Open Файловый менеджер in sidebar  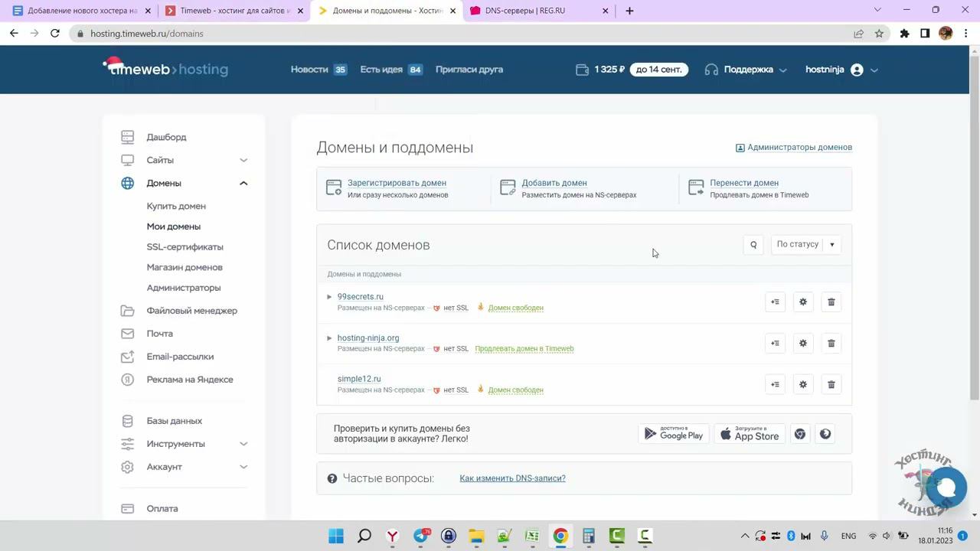click(192, 311)
